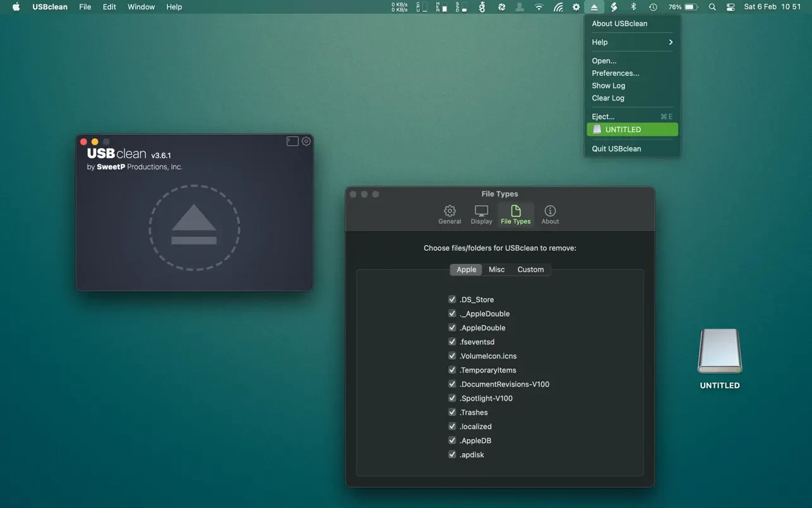This screenshot has width=812, height=508.
Task: Open the About preferences pane
Action: (550, 214)
